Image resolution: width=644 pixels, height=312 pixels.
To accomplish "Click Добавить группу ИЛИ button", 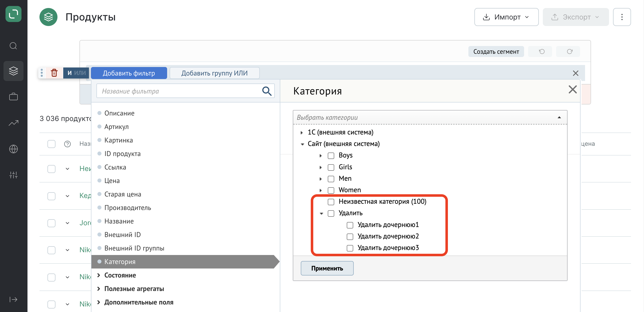I will 215,73.
